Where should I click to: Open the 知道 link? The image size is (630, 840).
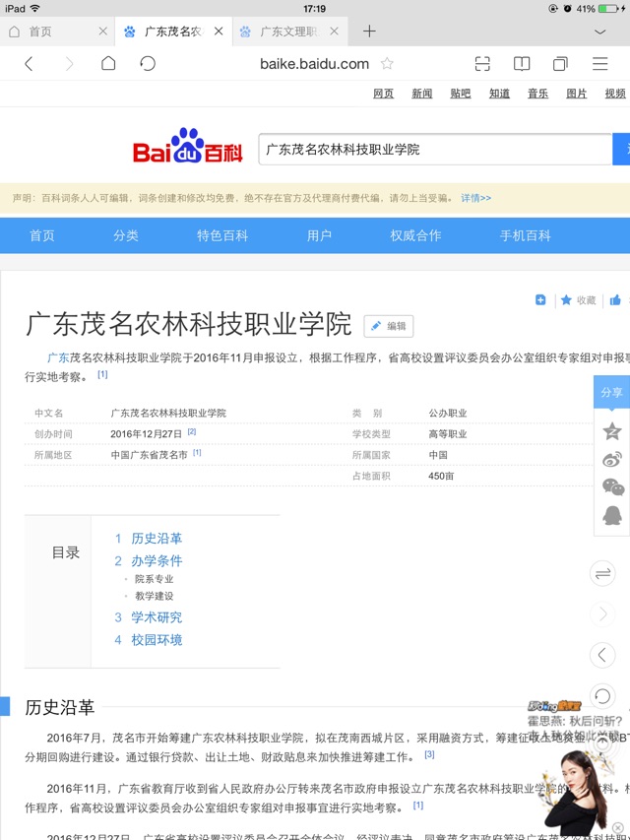point(499,94)
